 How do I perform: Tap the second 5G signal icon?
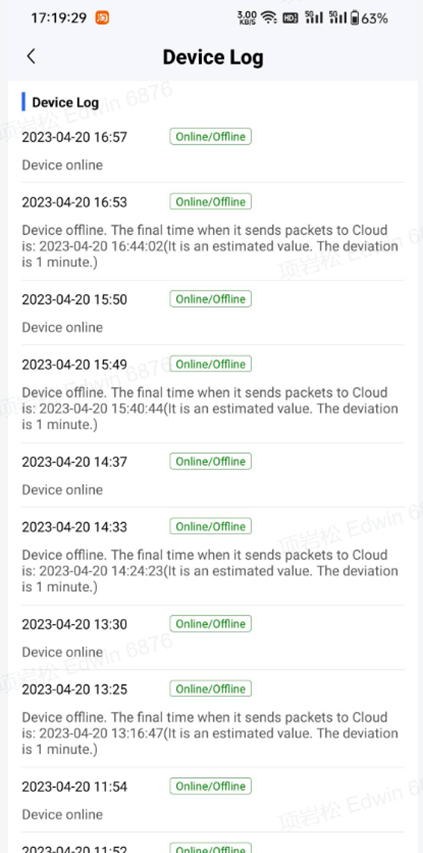(x=337, y=18)
